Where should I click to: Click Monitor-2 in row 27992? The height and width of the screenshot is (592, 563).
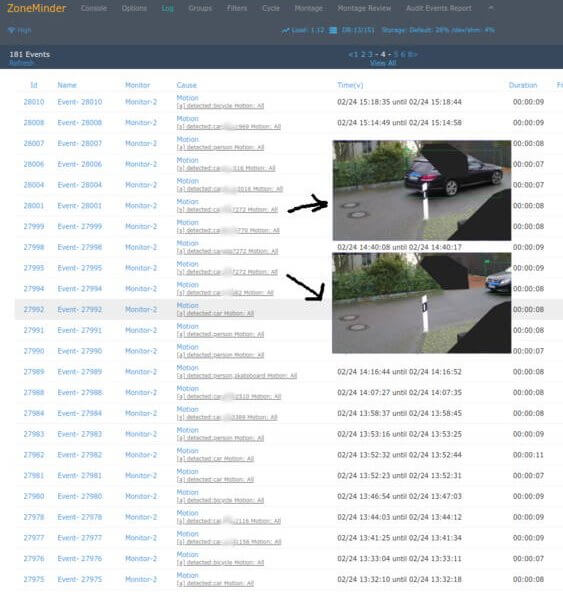point(141,310)
